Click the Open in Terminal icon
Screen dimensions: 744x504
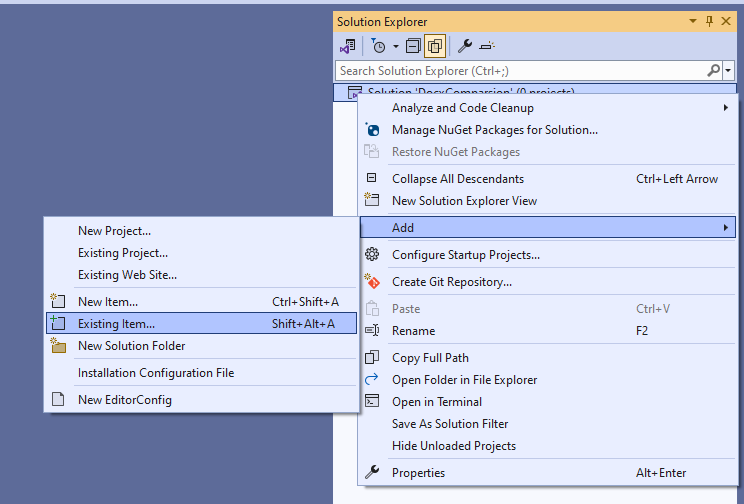[x=372, y=401]
